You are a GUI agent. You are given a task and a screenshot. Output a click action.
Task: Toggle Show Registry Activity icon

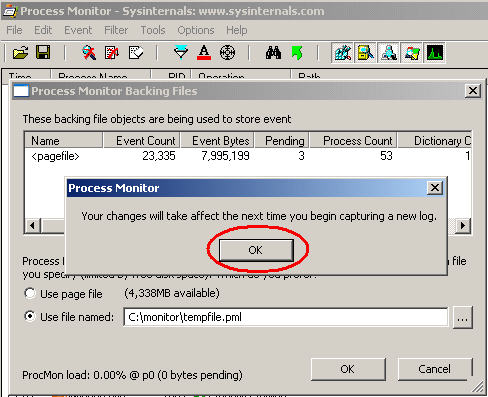(342, 53)
